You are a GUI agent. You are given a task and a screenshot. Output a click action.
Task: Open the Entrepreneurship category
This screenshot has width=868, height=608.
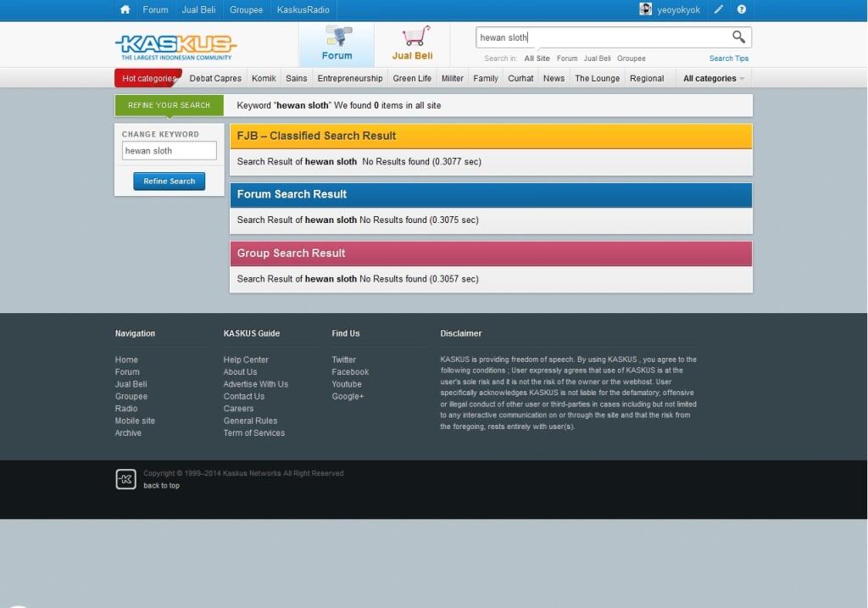click(350, 78)
